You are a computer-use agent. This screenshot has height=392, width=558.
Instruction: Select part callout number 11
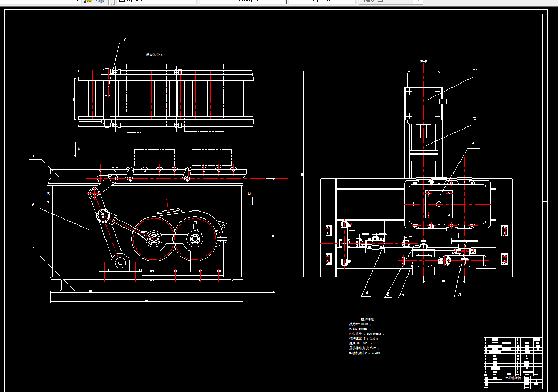tap(474, 71)
